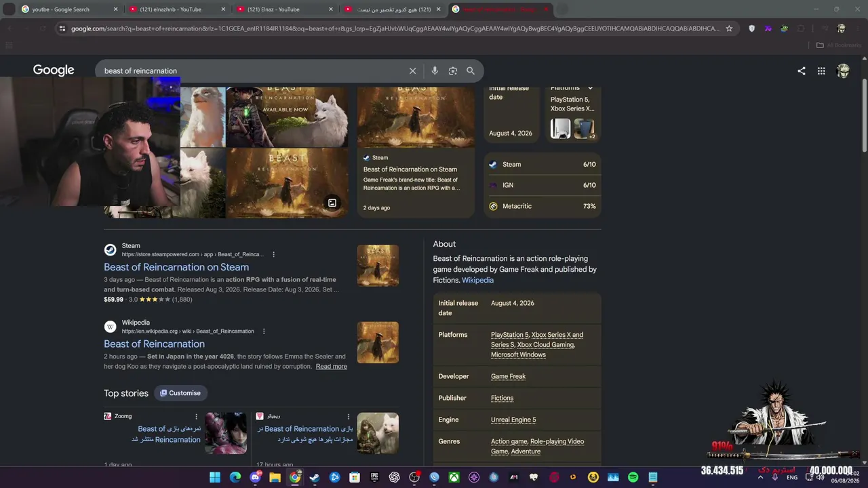Launch Microsoft Edge from taskbar
The width and height of the screenshot is (868, 488).
(x=235, y=477)
